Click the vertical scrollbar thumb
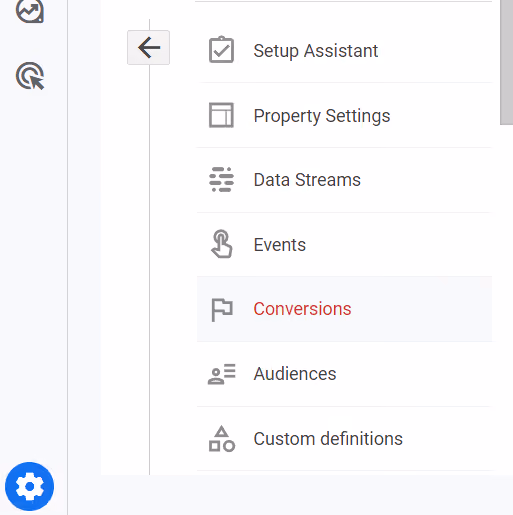The image size is (513, 515). click(506, 62)
